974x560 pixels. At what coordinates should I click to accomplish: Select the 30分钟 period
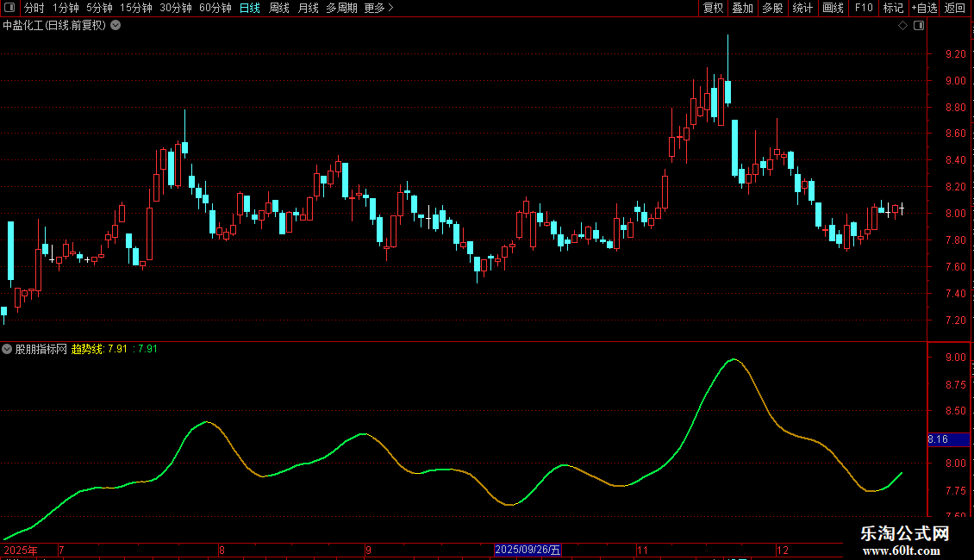pos(176,8)
